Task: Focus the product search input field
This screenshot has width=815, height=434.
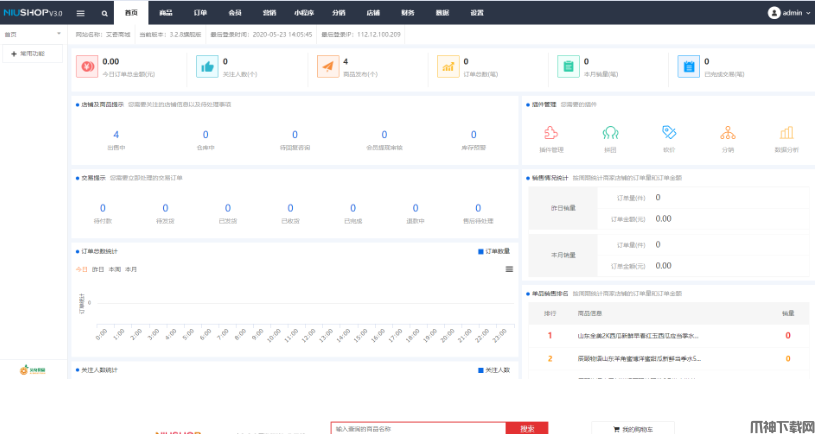Action: click(x=421, y=428)
